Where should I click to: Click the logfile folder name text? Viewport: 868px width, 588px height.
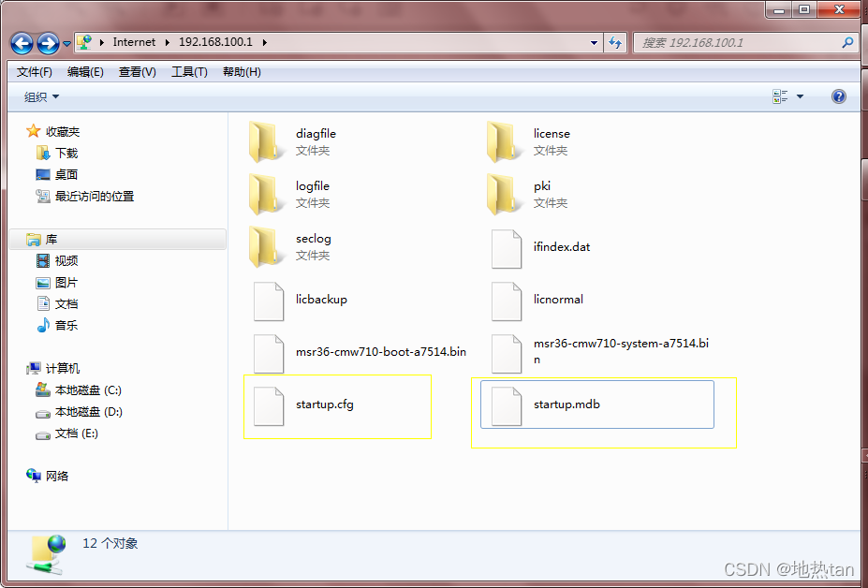coord(312,186)
